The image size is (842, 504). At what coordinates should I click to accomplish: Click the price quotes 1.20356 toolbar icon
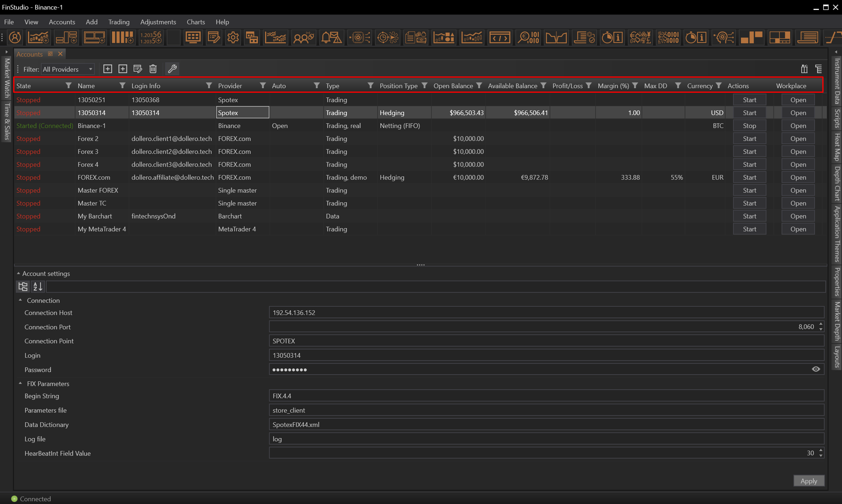pyautogui.click(x=151, y=37)
